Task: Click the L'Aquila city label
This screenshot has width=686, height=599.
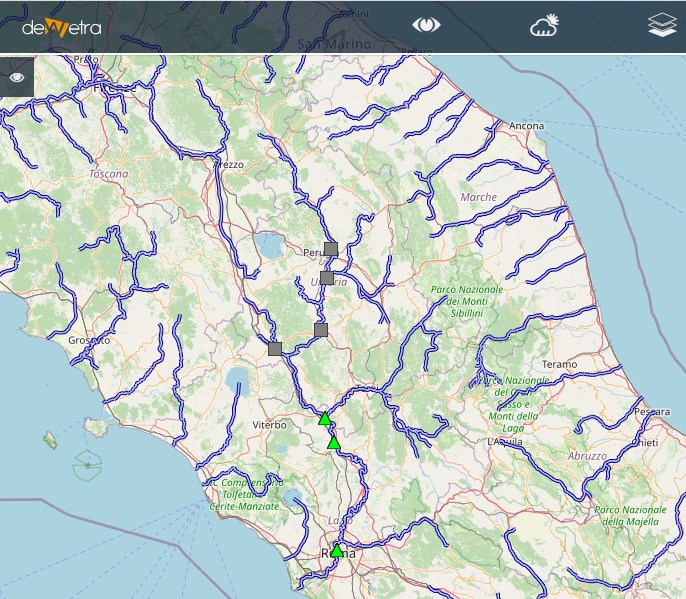Action: tap(505, 441)
